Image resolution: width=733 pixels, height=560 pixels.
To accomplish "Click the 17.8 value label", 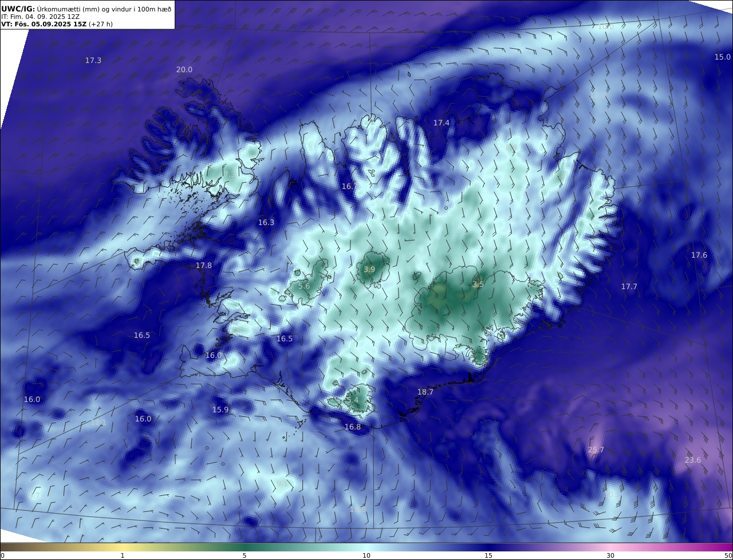I will (204, 265).
